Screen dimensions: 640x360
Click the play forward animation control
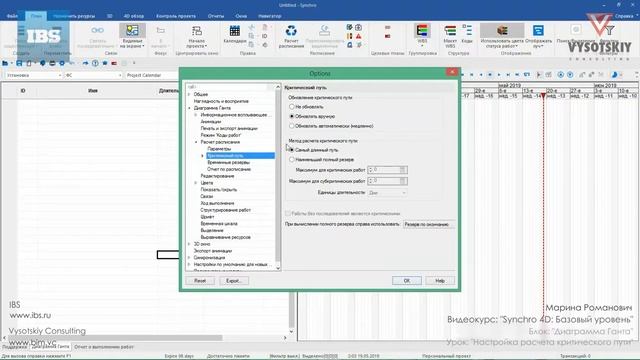point(499,75)
